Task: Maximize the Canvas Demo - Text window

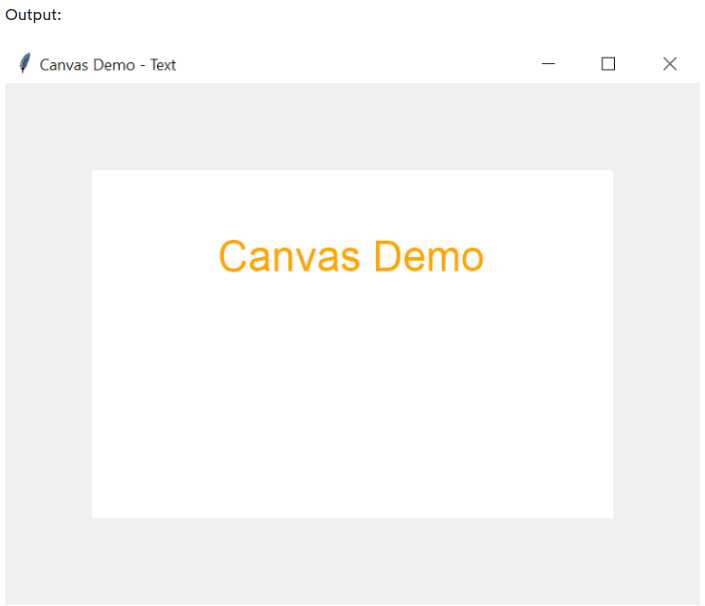Action: click(608, 64)
